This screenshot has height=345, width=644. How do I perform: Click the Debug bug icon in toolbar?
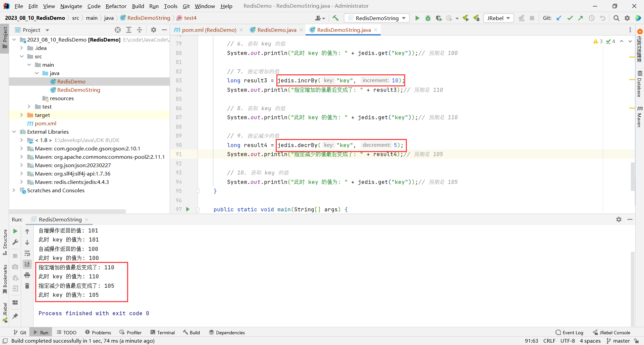[x=428, y=18]
